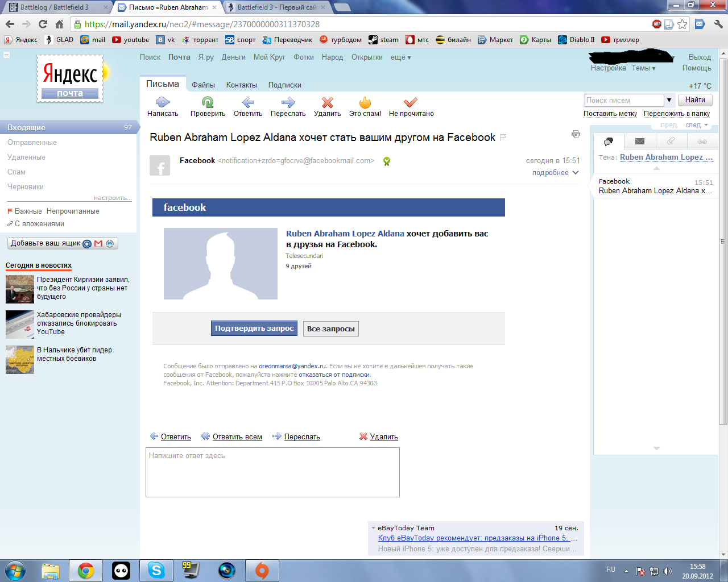Image resolution: width=728 pixels, height=582 pixels.
Task: Open envelope icon tab in right panel
Action: [x=640, y=142]
